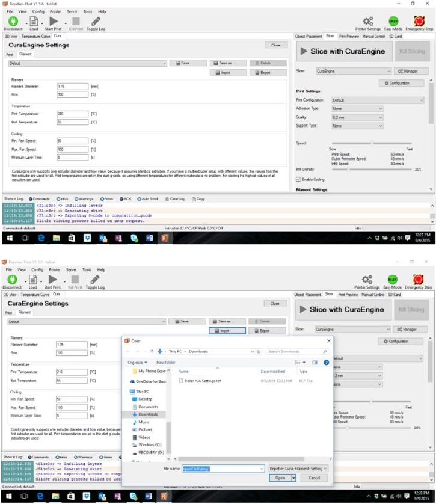The width and height of the screenshot is (436, 504).
Task: Toggle Infos log filter, window without Open dialog
Action: (63, 199)
